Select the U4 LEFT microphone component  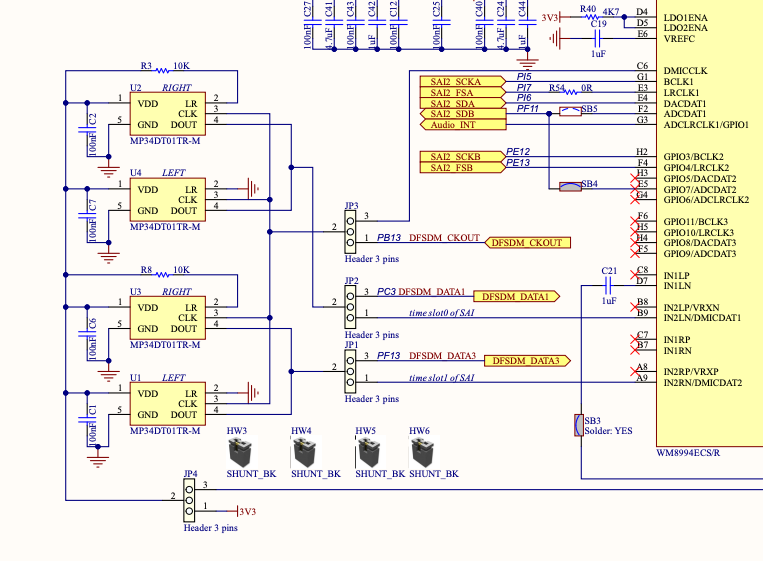click(167, 199)
